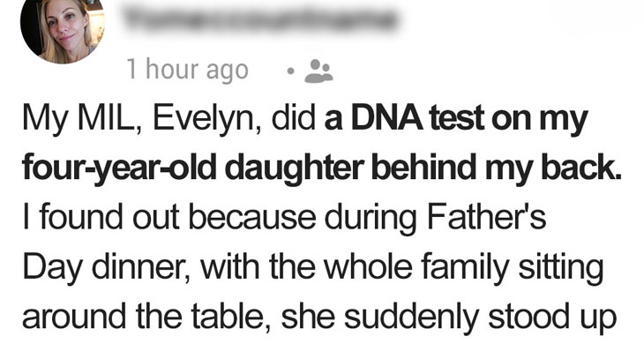Viewport: 644px width, 344px height.
Task: Open the poster's profile picture
Action: click(x=63, y=30)
